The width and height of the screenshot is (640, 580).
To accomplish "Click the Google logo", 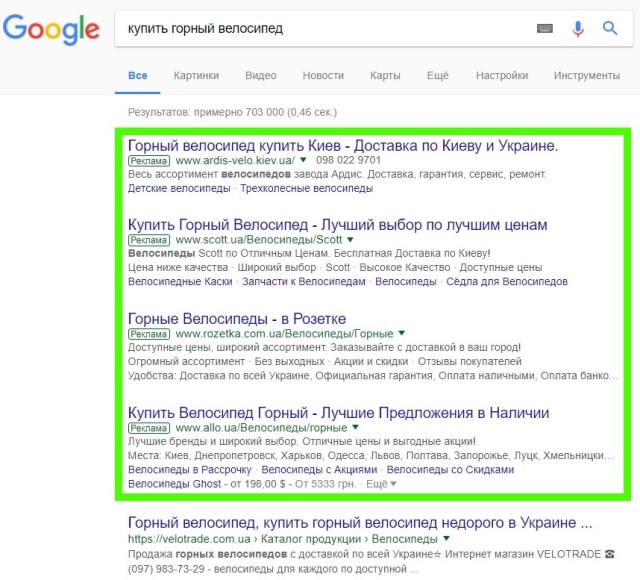I will [x=50, y=30].
